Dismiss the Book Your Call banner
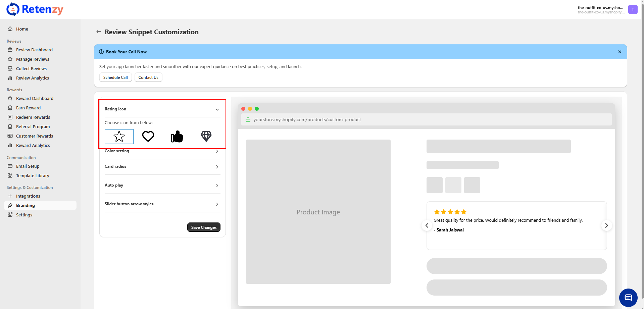This screenshot has width=644, height=309. coord(620,52)
